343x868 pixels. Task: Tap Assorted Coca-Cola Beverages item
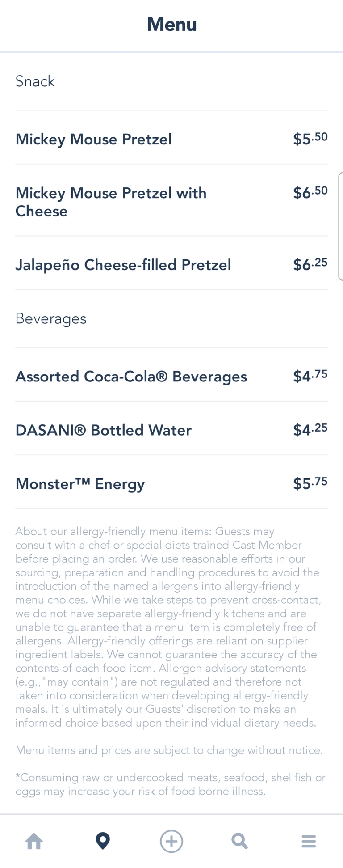(x=131, y=377)
